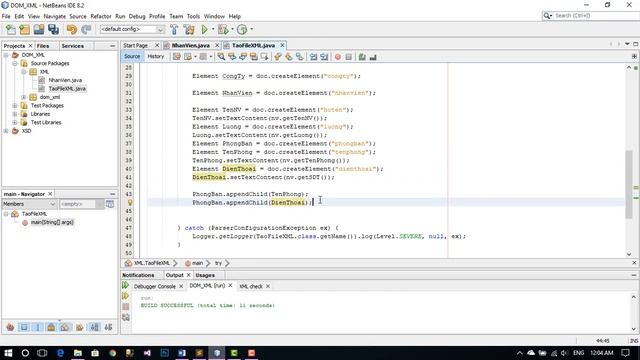Switch to History view button
This screenshot has width=640, height=360.
(x=156, y=57)
